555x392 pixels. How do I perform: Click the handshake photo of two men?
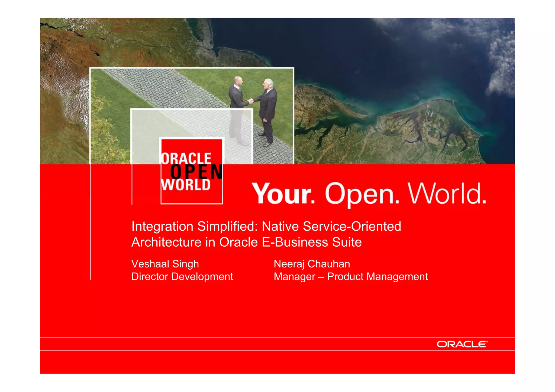(192, 116)
